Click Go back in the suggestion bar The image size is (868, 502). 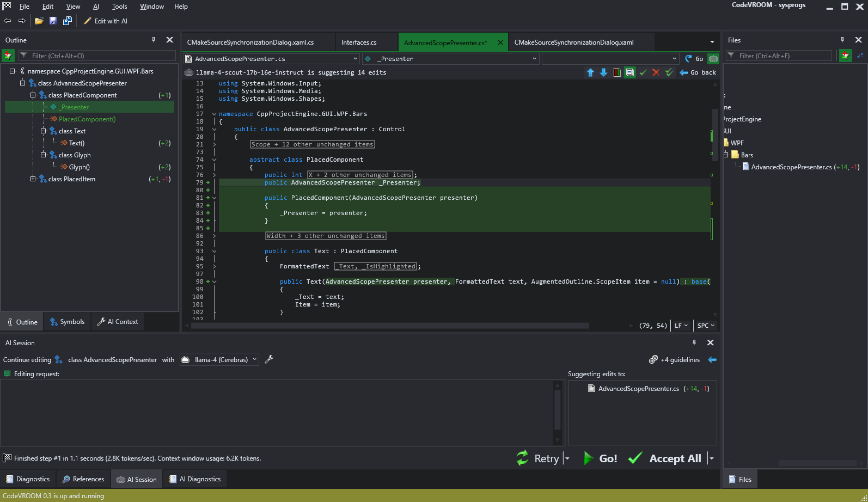698,72
